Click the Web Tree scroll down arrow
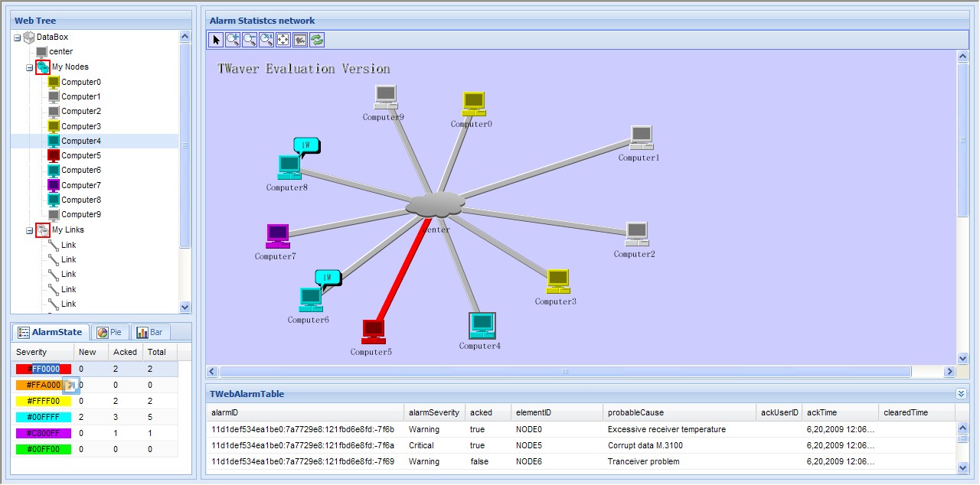The height and width of the screenshot is (485, 980). click(185, 307)
